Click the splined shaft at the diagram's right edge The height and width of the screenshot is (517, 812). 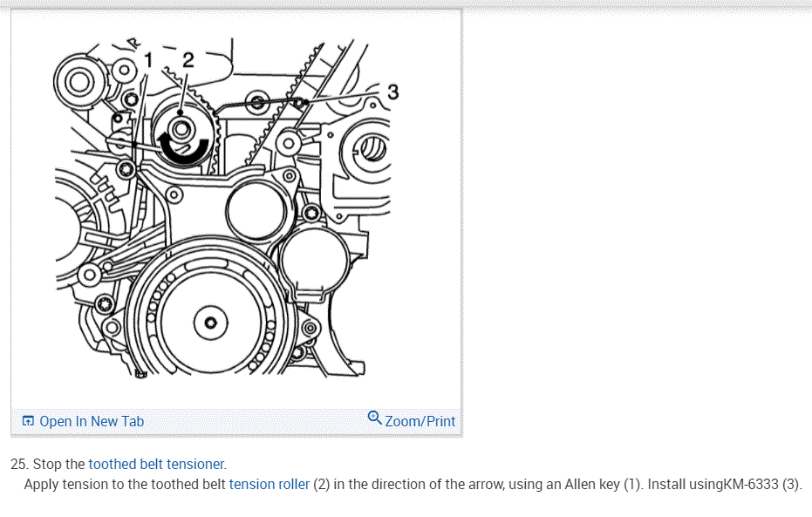coord(372,149)
